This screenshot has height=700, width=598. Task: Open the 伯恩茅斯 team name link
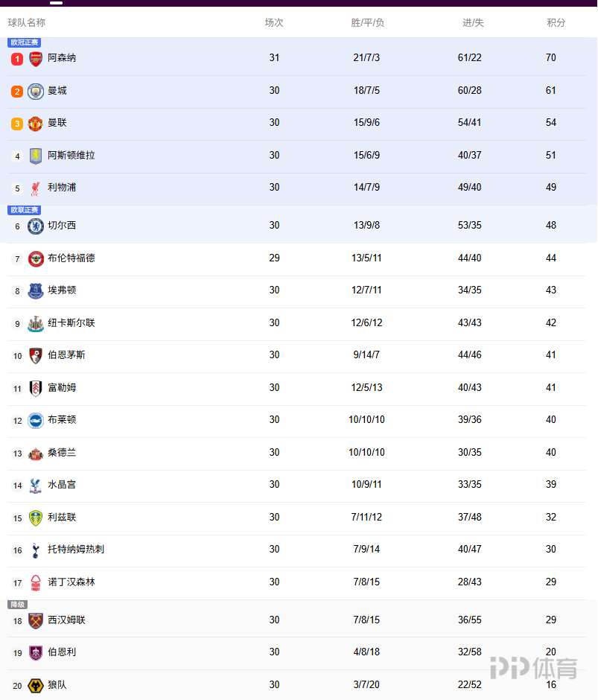coord(66,355)
